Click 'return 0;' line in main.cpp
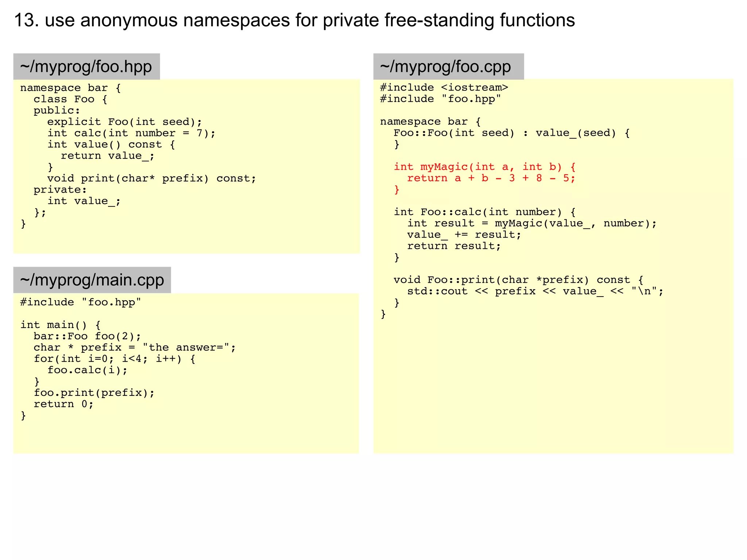The image size is (747, 560). (64, 404)
